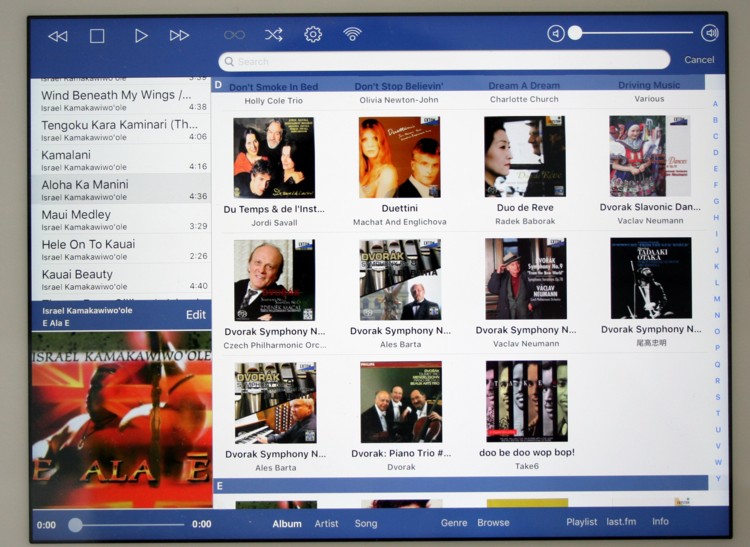The image size is (750, 547).
Task: Skip ahead with the fast-forward icon
Action: [179, 35]
